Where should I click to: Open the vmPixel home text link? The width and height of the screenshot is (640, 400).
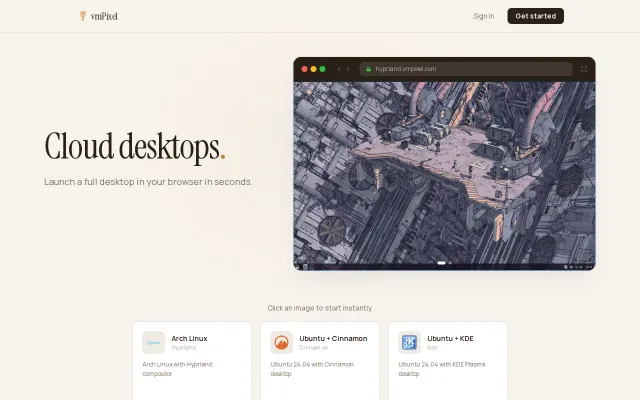tap(104, 16)
